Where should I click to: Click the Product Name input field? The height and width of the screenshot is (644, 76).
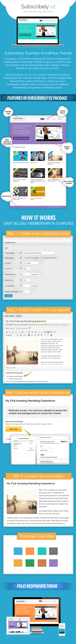coord(39,253)
